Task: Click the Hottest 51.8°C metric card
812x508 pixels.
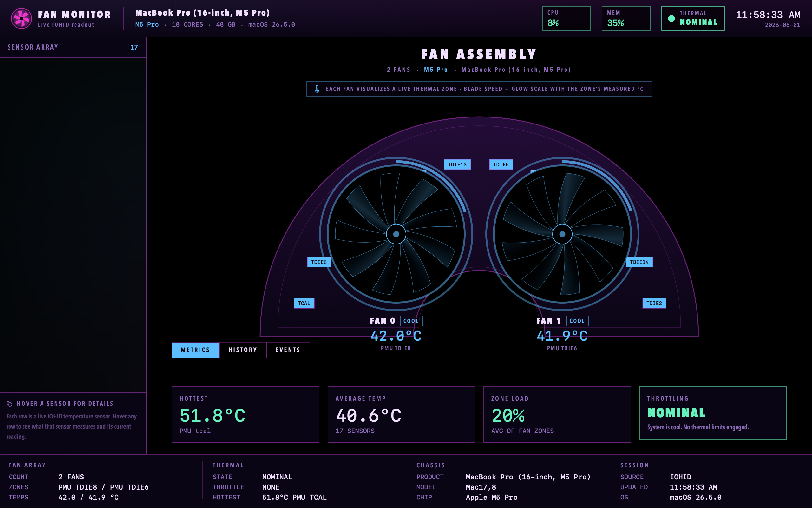Action: [x=245, y=415]
